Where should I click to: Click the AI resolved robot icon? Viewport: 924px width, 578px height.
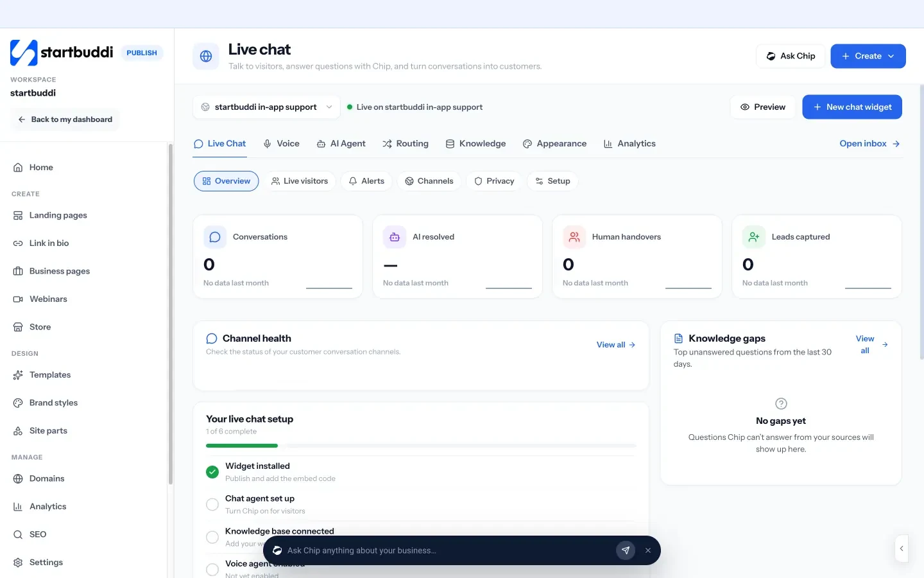(395, 237)
